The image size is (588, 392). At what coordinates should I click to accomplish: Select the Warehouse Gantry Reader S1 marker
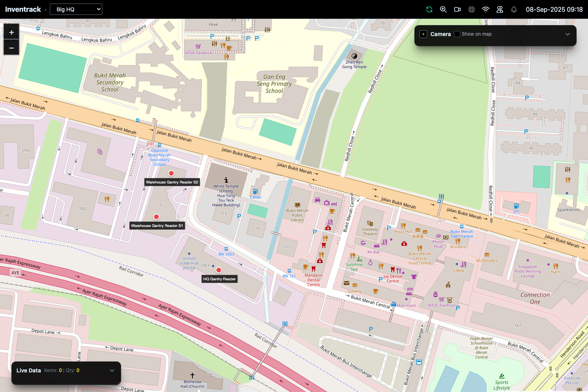point(156,216)
